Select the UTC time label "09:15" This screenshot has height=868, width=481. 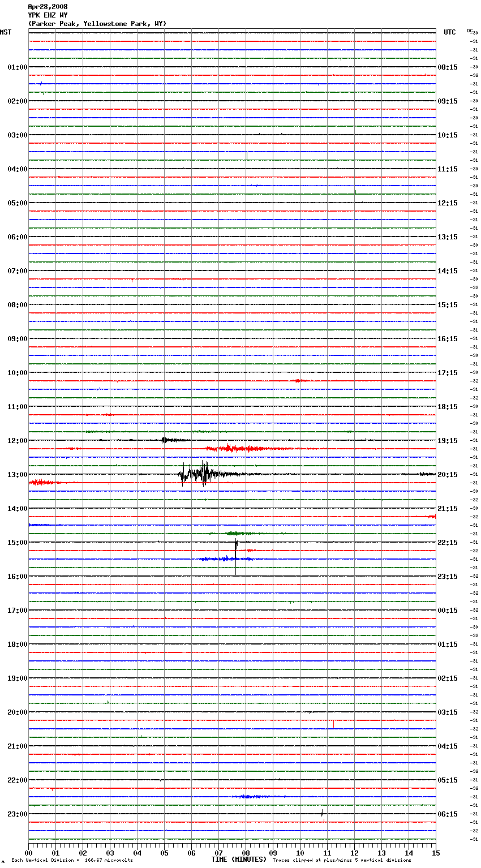pos(448,101)
